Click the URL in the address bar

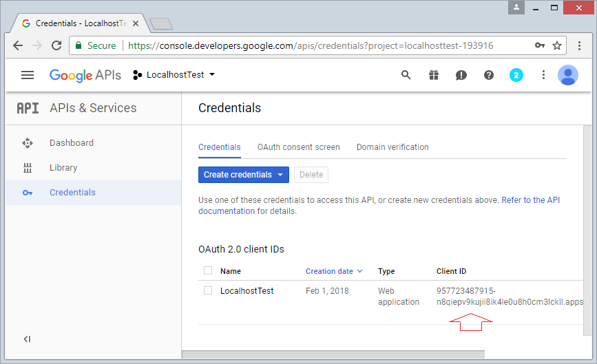coord(311,45)
